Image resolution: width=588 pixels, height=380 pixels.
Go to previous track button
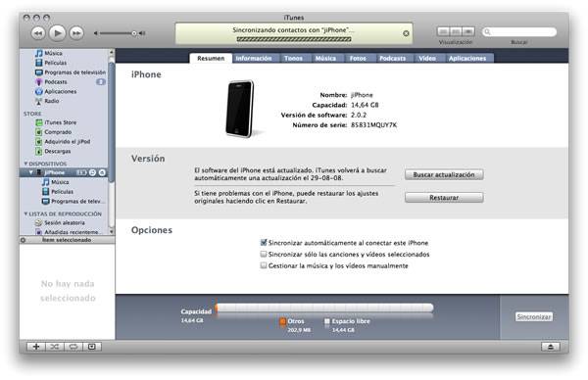click(38, 33)
